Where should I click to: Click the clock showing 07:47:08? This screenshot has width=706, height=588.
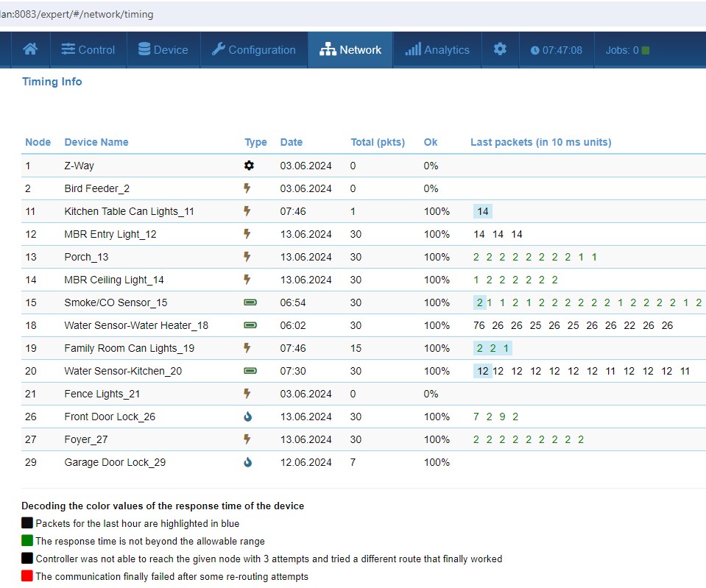tap(557, 50)
